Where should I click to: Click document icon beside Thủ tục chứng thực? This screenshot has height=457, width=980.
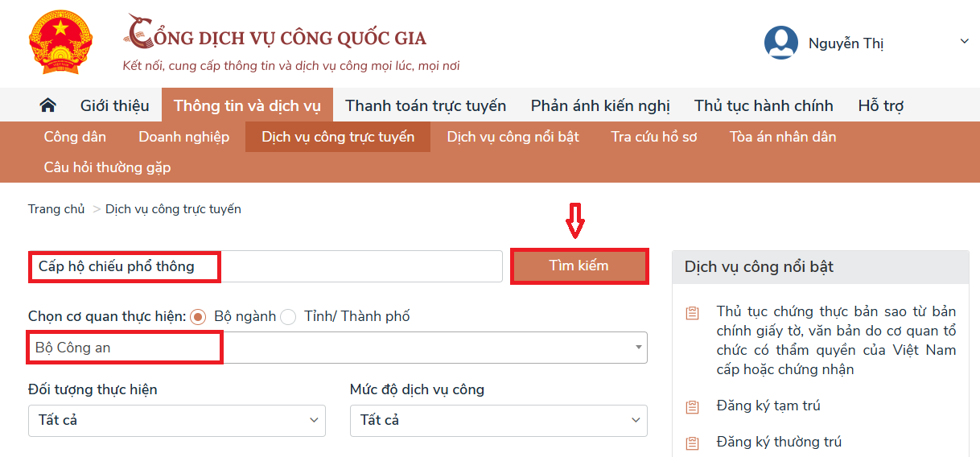click(x=692, y=313)
